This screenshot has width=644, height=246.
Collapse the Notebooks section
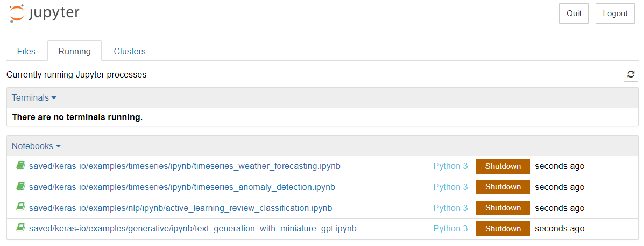click(x=37, y=146)
